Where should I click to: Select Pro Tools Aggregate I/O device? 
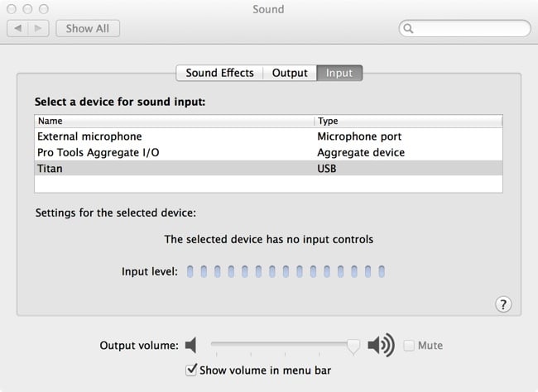tap(269, 152)
